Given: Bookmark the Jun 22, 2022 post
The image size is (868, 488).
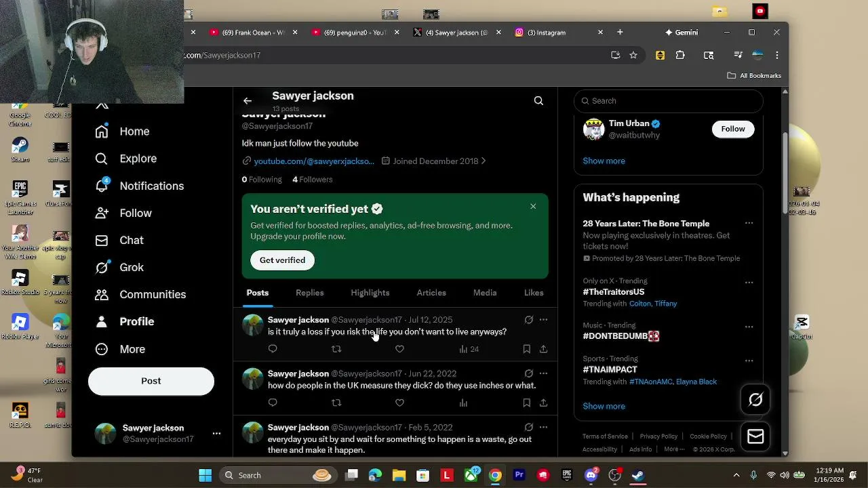Looking at the screenshot, I should click(526, 403).
